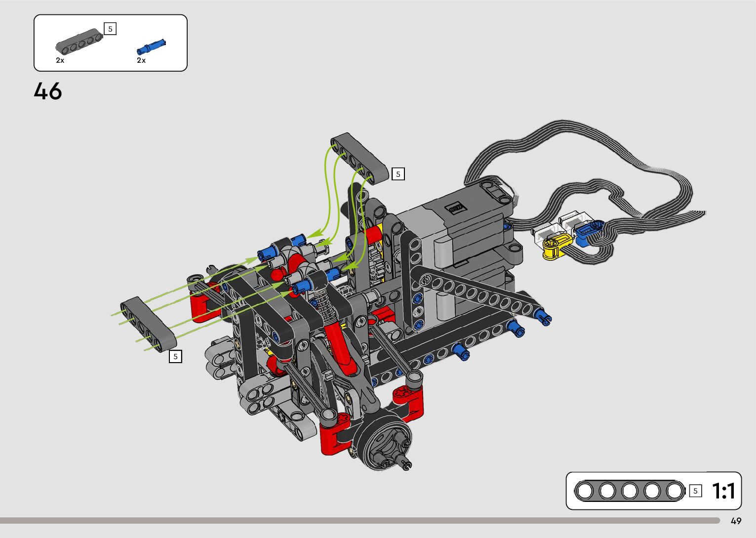Select the floating gray beam at upper center
This screenshot has width=756, height=538.
pos(360,158)
